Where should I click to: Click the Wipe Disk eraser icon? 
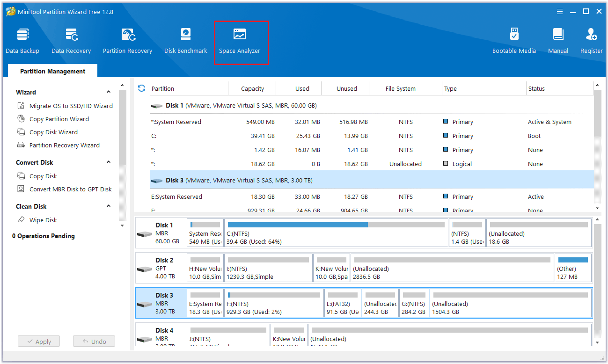tap(21, 220)
